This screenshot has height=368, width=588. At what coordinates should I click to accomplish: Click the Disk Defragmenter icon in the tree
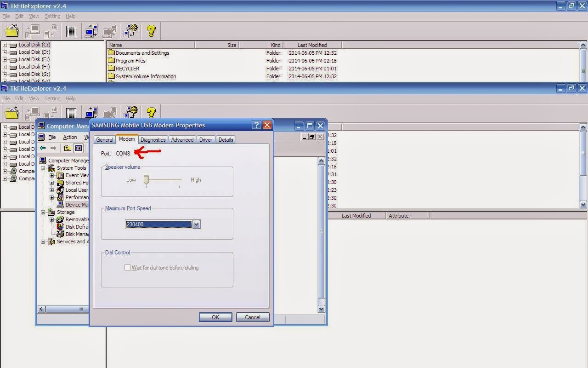60,227
